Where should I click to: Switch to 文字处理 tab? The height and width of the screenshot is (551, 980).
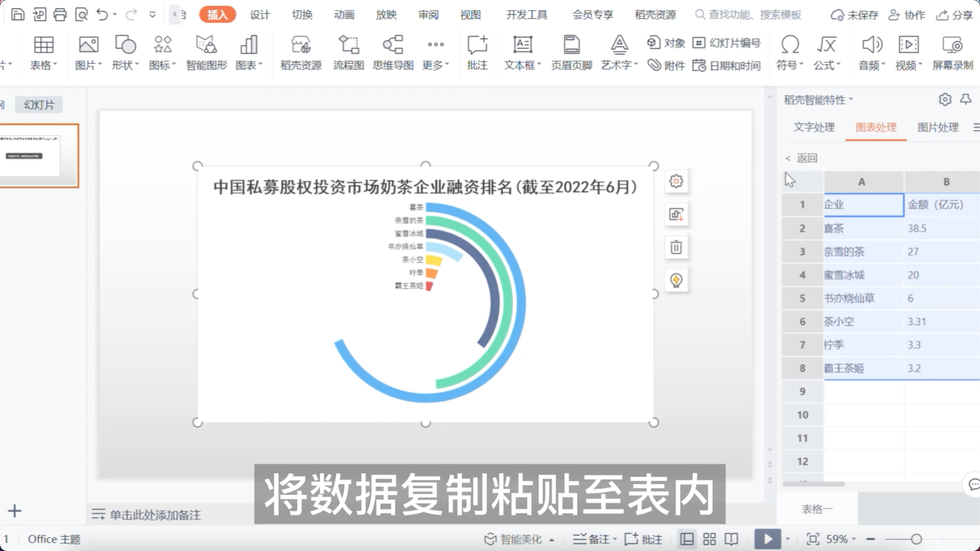point(814,128)
